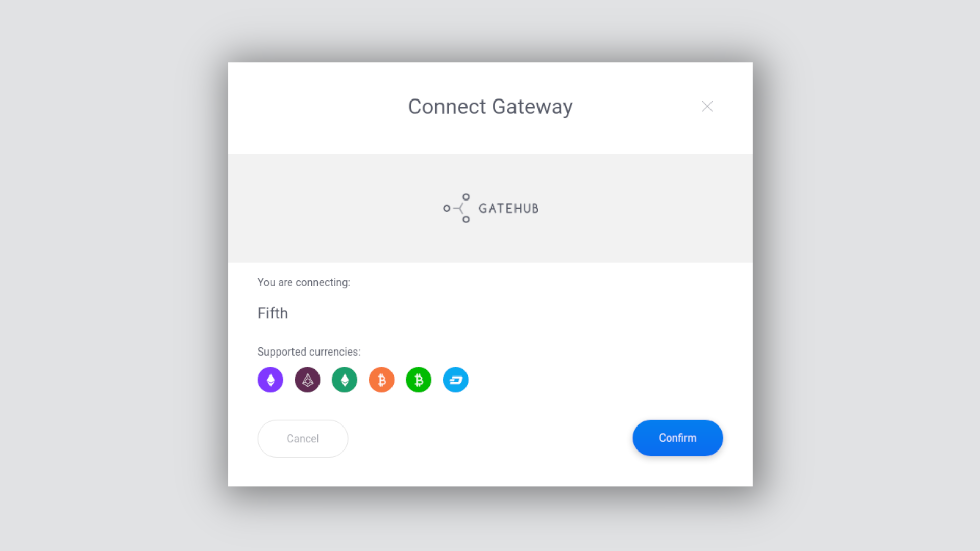Close the Connect Gateway dialog
The height and width of the screenshot is (551, 980).
point(707,106)
